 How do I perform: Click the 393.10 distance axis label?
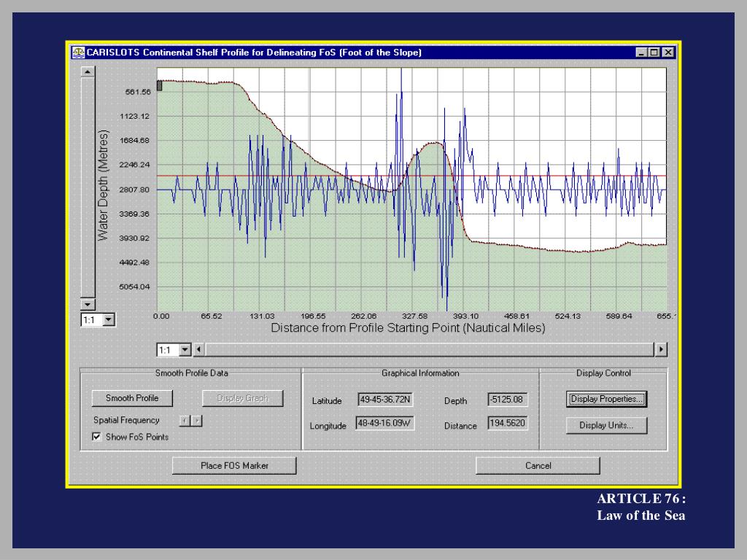465,316
